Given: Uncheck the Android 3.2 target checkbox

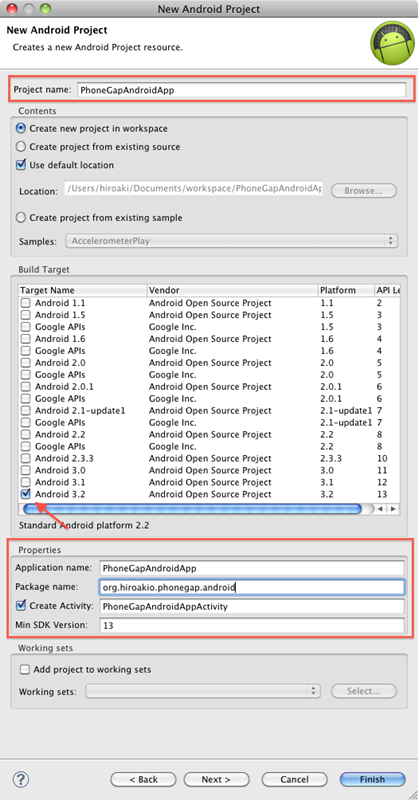Looking at the screenshot, I should tap(25, 494).
